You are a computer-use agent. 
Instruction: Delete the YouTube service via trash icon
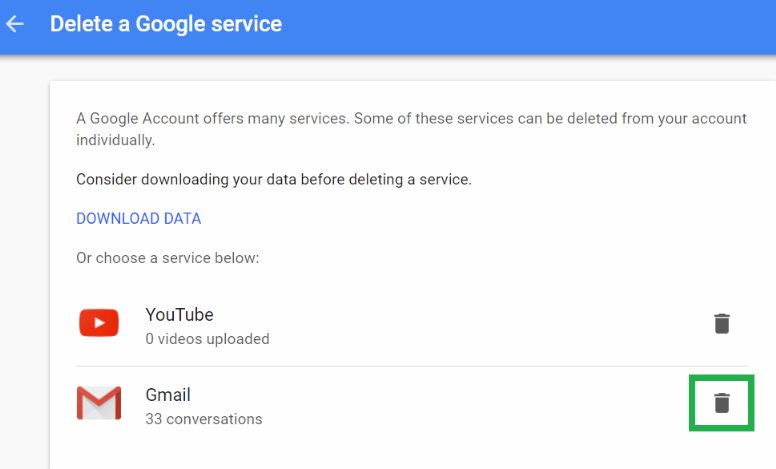point(722,324)
